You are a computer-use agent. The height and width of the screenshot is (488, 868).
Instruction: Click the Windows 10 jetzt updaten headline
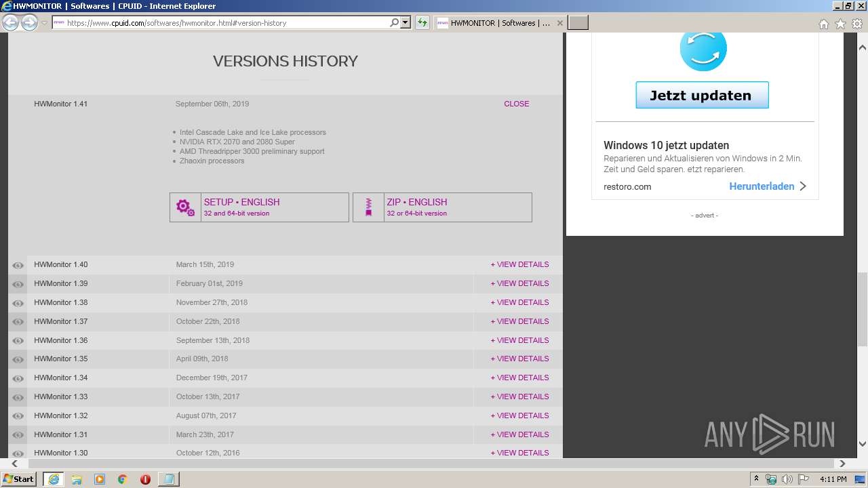(666, 145)
